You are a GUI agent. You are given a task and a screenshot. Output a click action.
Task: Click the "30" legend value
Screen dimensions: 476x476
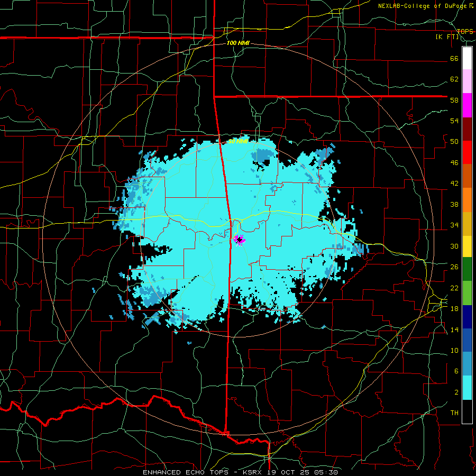[454, 246]
